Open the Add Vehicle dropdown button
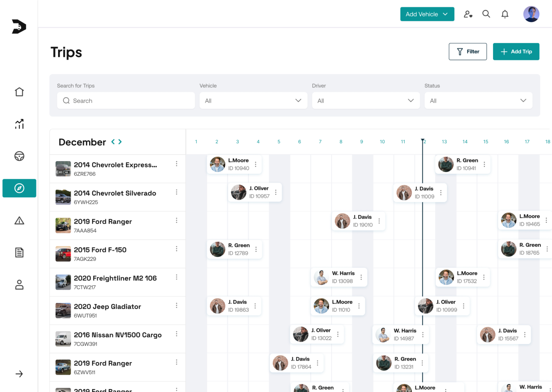This screenshot has width=552, height=392. coord(427,14)
